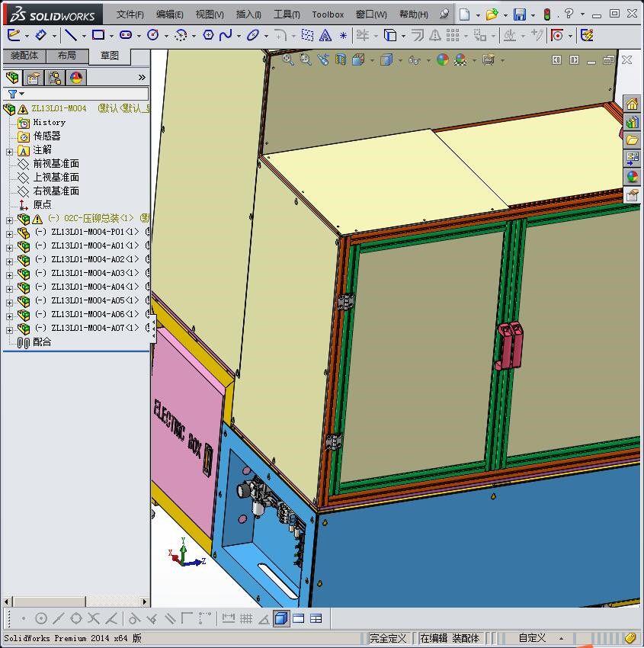Expand the manager tabs chevron
The image size is (644, 648).
142,77
